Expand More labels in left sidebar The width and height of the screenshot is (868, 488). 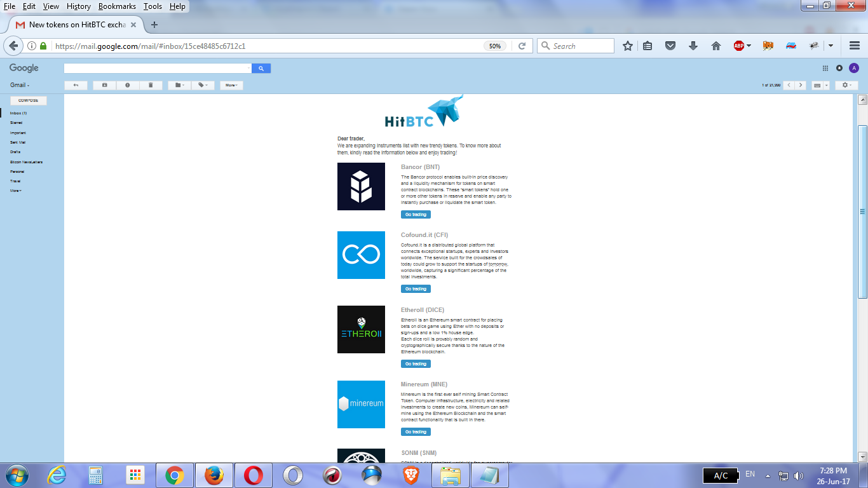click(x=15, y=191)
